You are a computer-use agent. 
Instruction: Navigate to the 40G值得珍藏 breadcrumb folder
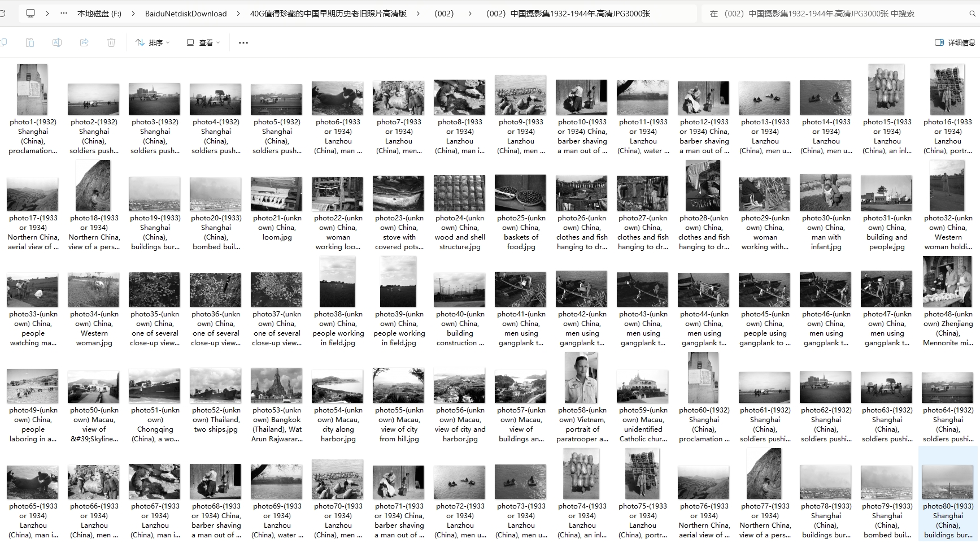pyautogui.click(x=328, y=14)
